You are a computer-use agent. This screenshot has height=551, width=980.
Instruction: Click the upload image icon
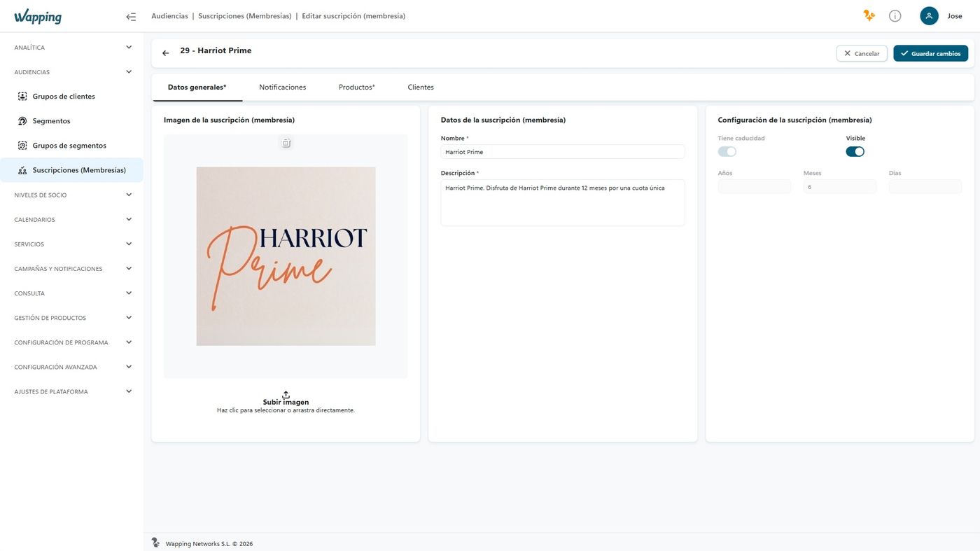pyautogui.click(x=286, y=395)
